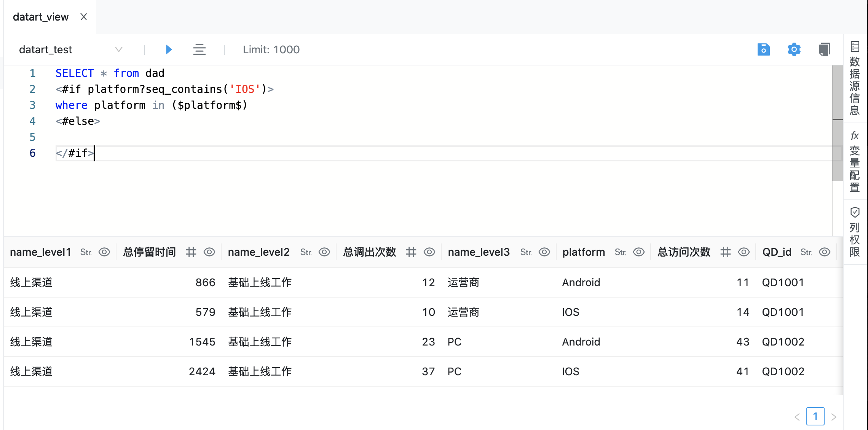Change Str type of name_level3 column
The width and height of the screenshot is (868, 430).
(526, 252)
